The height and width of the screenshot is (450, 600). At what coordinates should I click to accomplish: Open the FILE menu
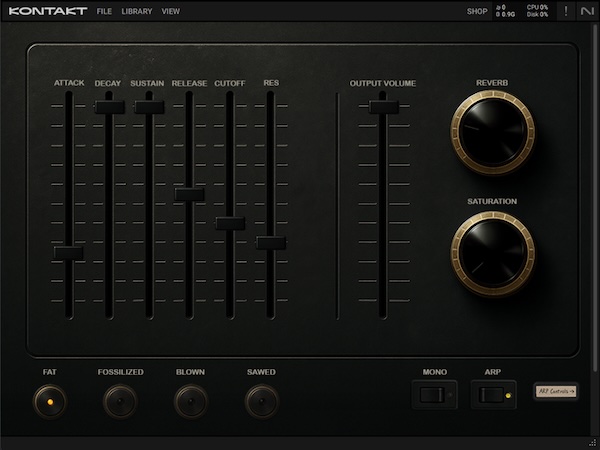[x=104, y=11]
